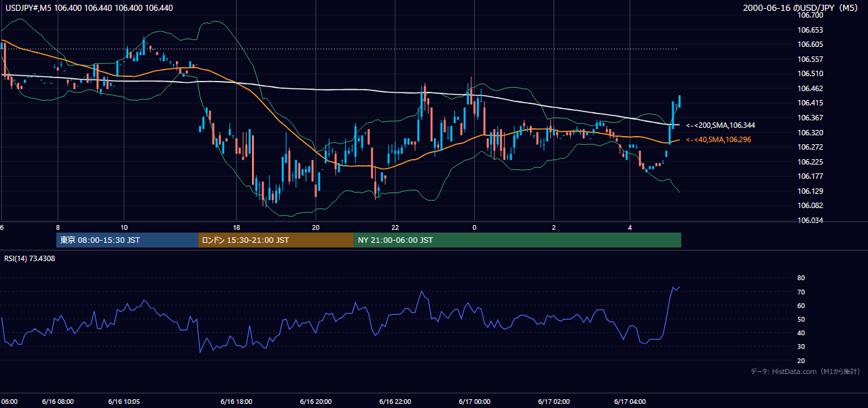Click price axis value 106.510
The image size is (868, 408).
pos(810,73)
